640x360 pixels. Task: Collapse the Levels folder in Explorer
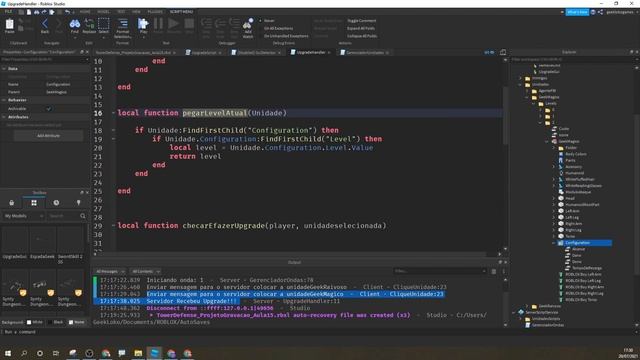533,104
